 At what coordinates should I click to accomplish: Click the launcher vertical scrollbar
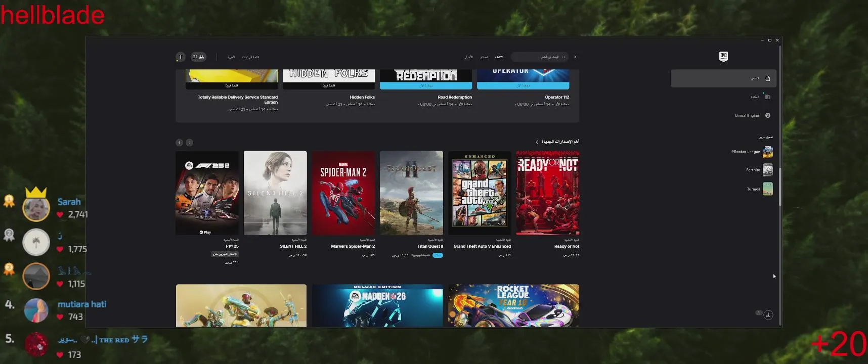click(x=780, y=187)
